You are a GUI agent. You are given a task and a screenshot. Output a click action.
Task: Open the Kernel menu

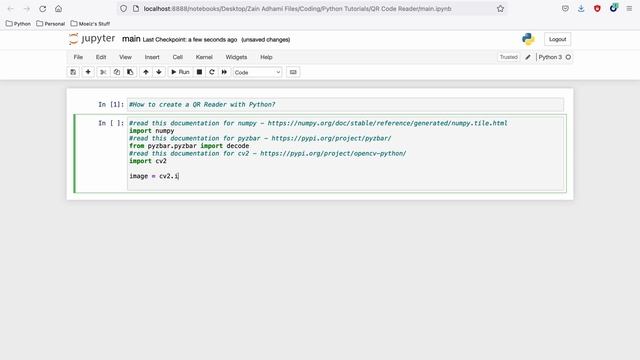204,57
